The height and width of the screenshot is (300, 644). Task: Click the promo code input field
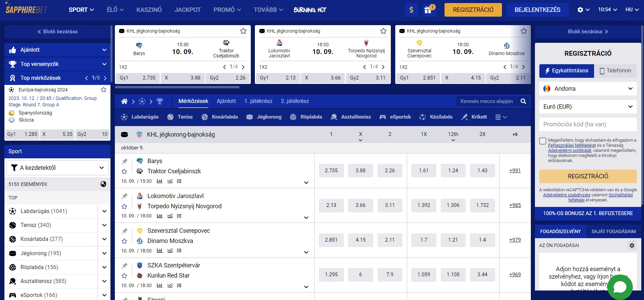click(x=588, y=124)
